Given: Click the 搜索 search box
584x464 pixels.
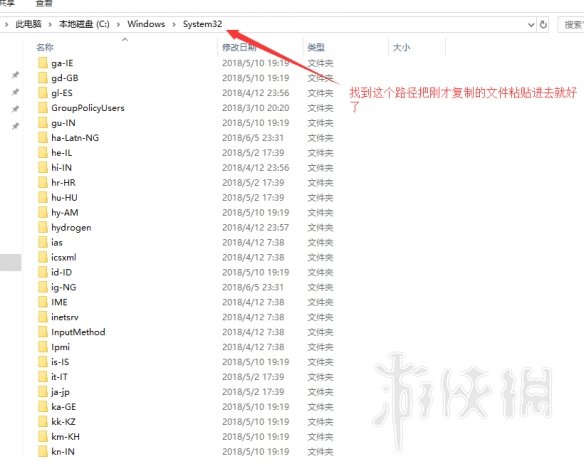Looking at the screenshot, I should pyautogui.click(x=571, y=25).
